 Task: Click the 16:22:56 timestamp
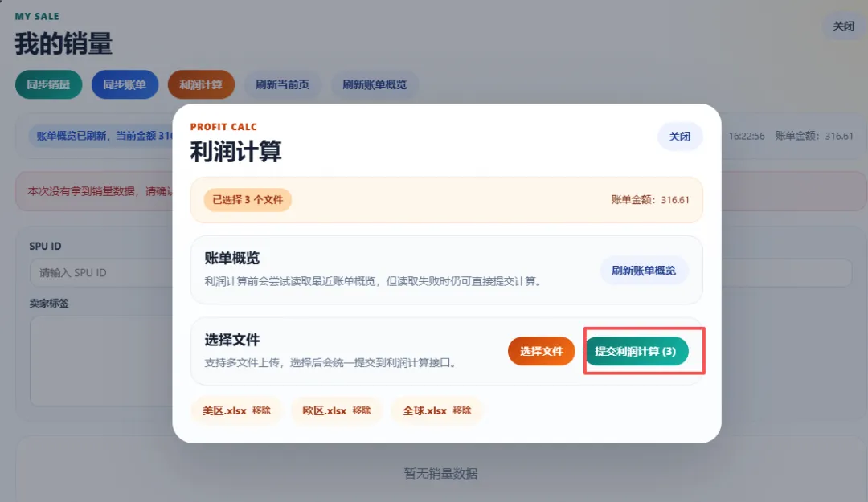pos(747,136)
